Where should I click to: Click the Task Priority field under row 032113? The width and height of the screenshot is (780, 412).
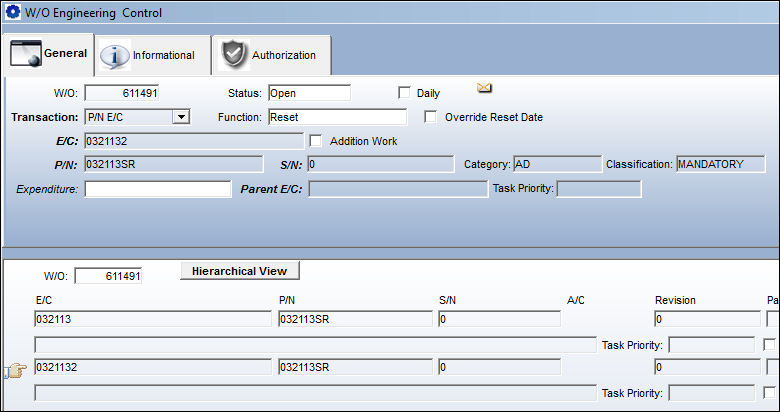711,344
